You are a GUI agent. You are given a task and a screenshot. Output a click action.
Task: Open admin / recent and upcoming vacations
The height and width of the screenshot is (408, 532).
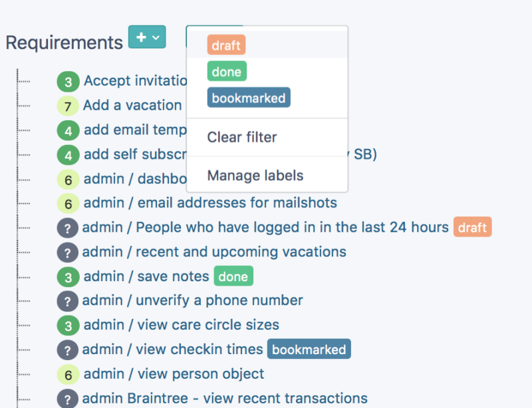pos(214,252)
